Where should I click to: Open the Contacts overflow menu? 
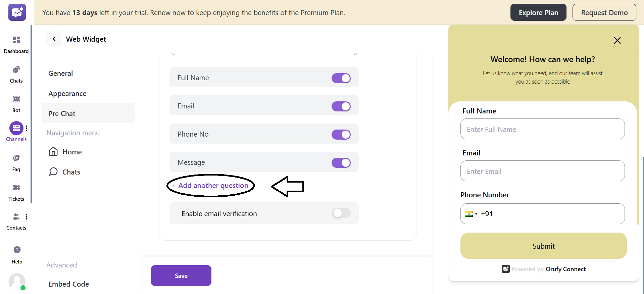tap(27, 216)
